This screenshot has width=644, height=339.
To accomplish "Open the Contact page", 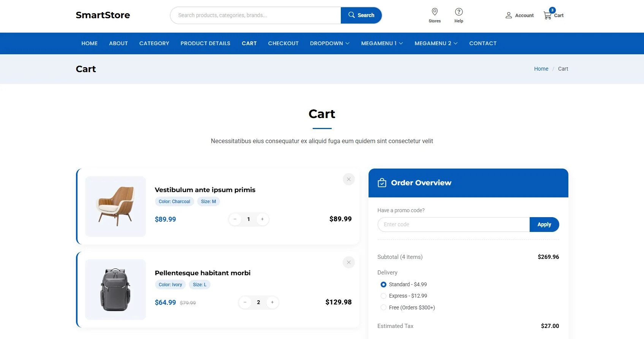I will click(x=483, y=43).
